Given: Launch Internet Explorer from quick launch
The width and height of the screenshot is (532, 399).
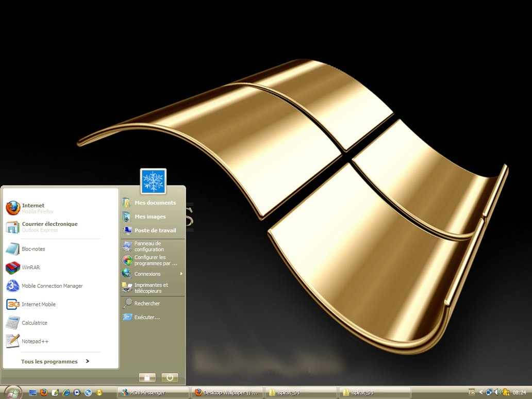Looking at the screenshot, I should click(66, 392).
